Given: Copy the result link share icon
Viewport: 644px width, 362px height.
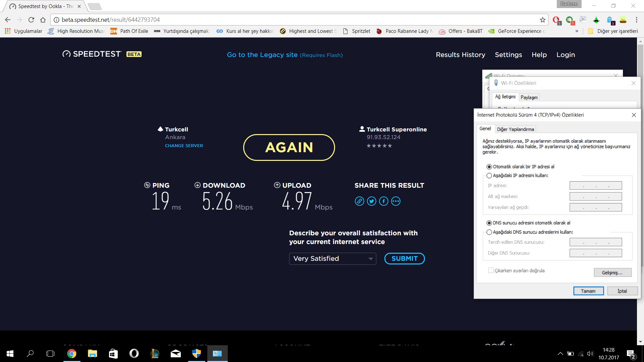Looking at the screenshot, I should coord(360,201).
